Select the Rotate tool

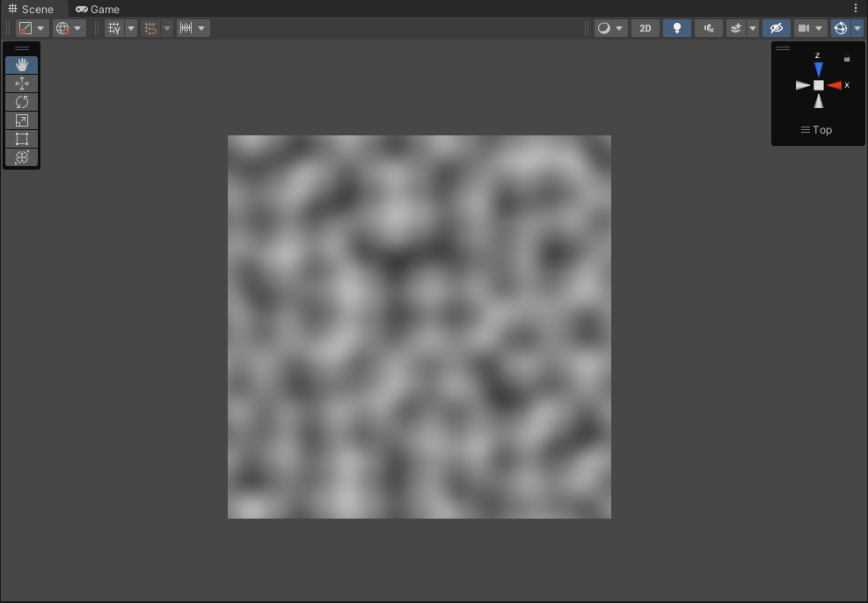[x=22, y=102]
